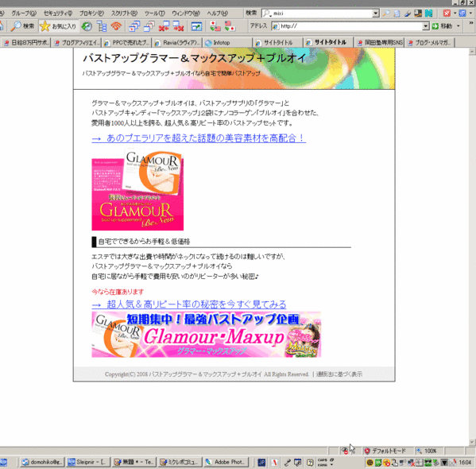Screen dimensions: 476x469
Task: Switch to the Infotop tab
Action: click(x=228, y=43)
